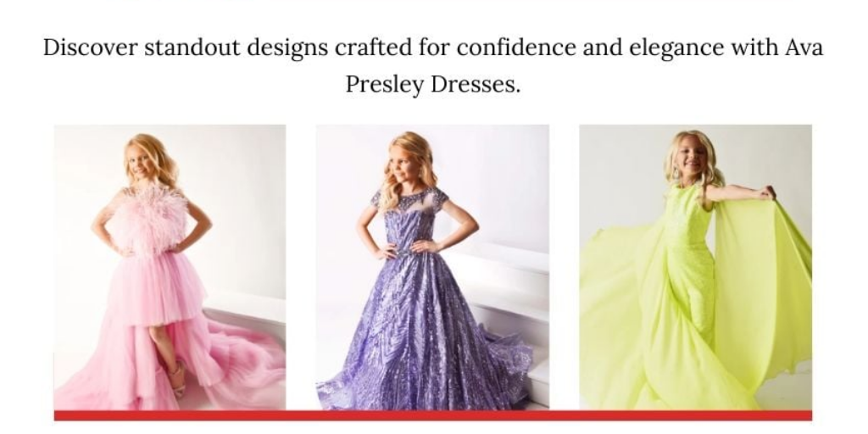Click the 'Discover standout designs' description text
This screenshot has height=434, width=868.
point(433,65)
